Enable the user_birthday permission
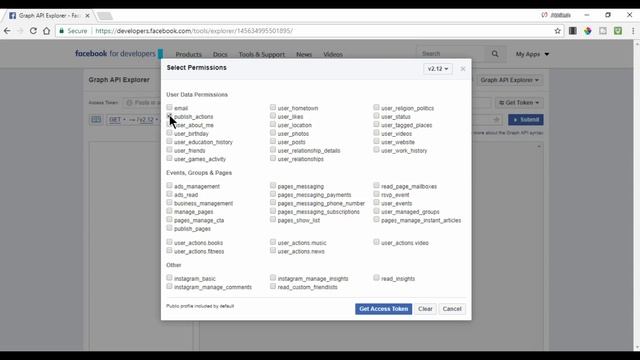 169,133
